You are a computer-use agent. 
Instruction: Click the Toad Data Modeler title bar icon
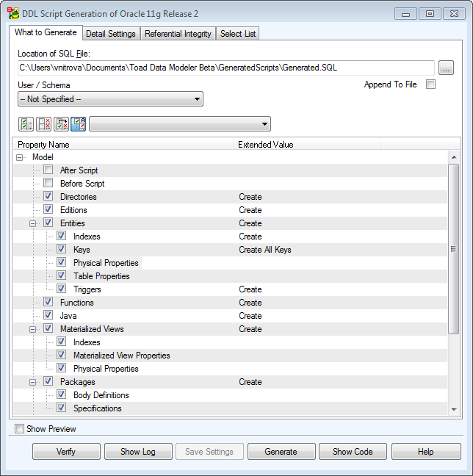pyautogui.click(x=13, y=14)
